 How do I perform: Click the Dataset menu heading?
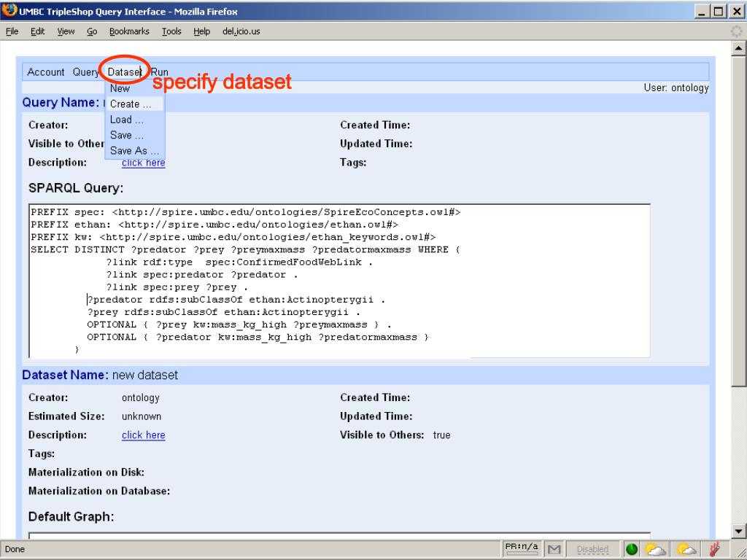[124, 72]
